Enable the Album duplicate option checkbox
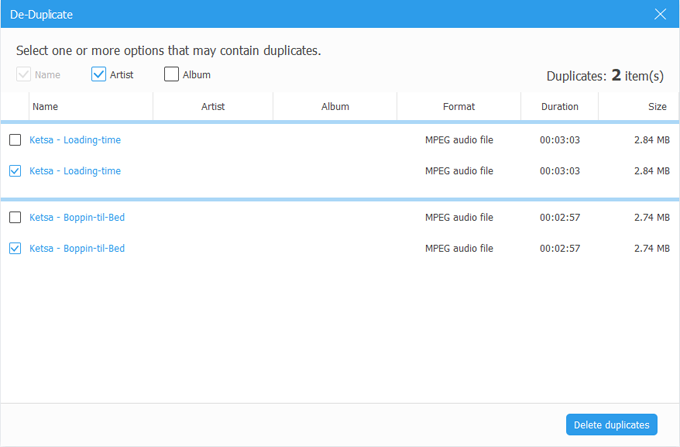This screenshot has width=680, height=447. [172, 74]
